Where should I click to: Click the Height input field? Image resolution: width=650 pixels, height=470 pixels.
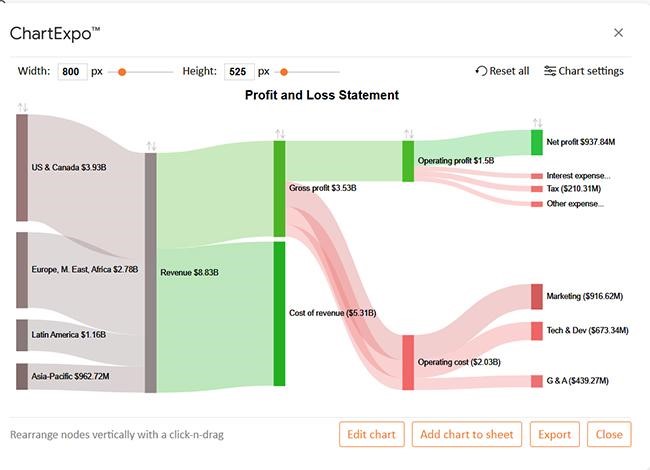[240, 72]
